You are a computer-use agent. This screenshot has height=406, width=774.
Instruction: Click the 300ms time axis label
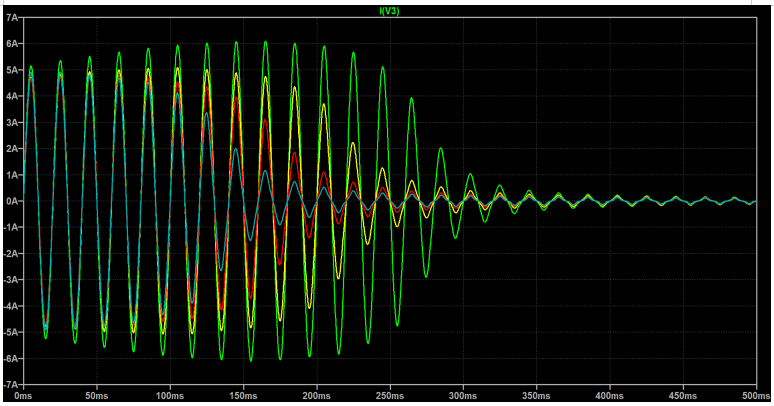pos(463,396)
